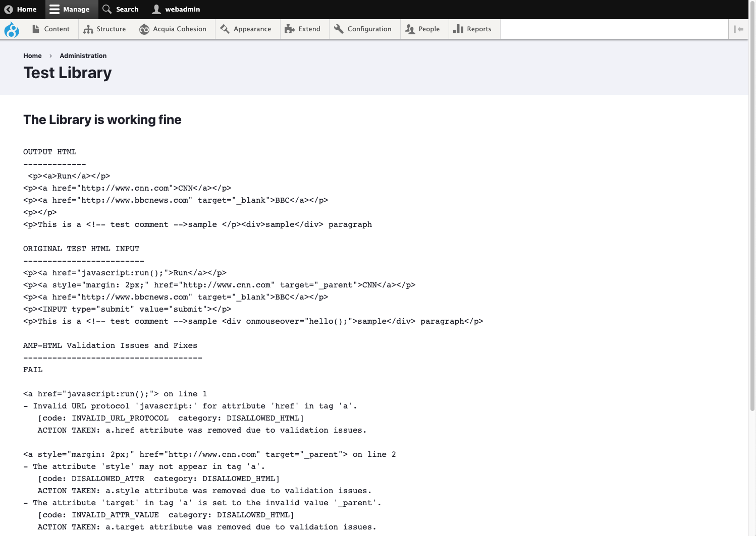Follow the Home breadcrumb link
756x536 pixels.
(32, 56)
